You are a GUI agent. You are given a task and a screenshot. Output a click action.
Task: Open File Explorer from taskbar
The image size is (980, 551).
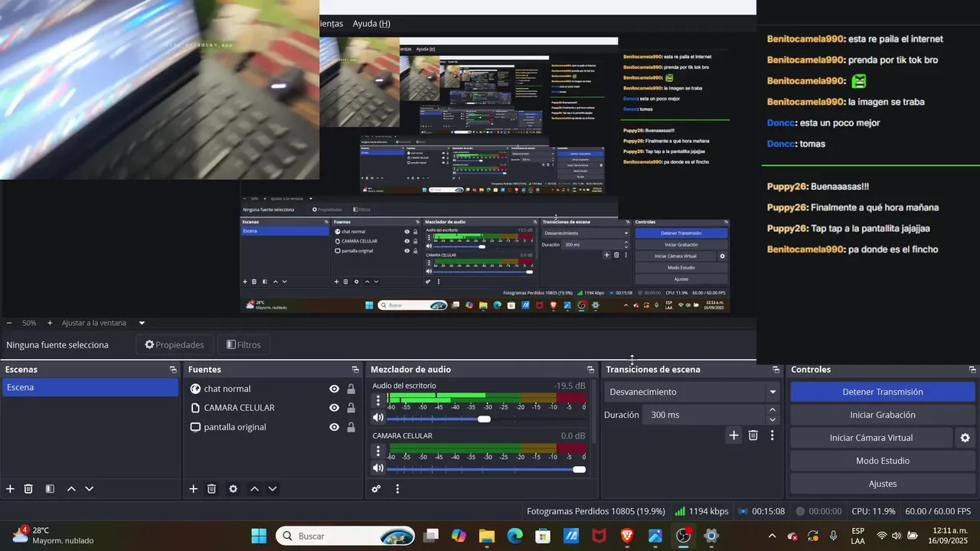point(487,536)
